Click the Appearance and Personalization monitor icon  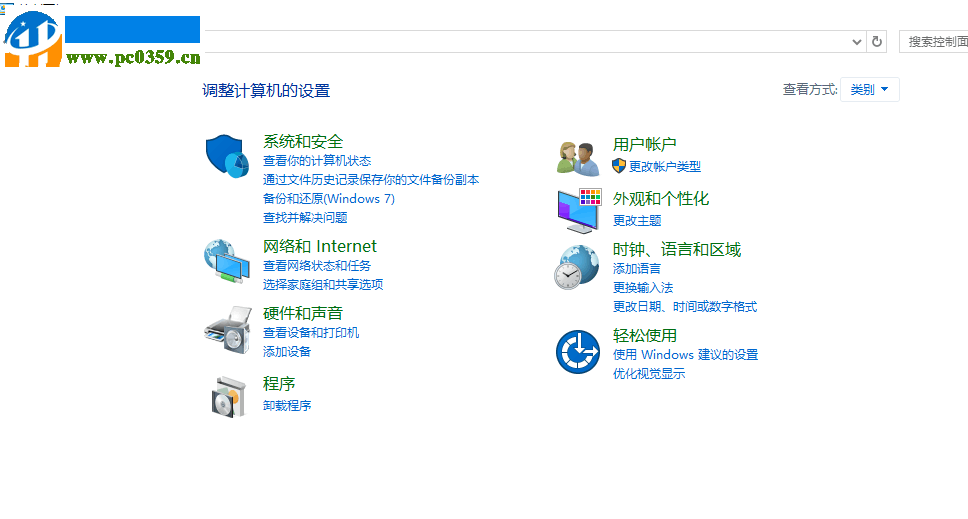tap(579, 211)
